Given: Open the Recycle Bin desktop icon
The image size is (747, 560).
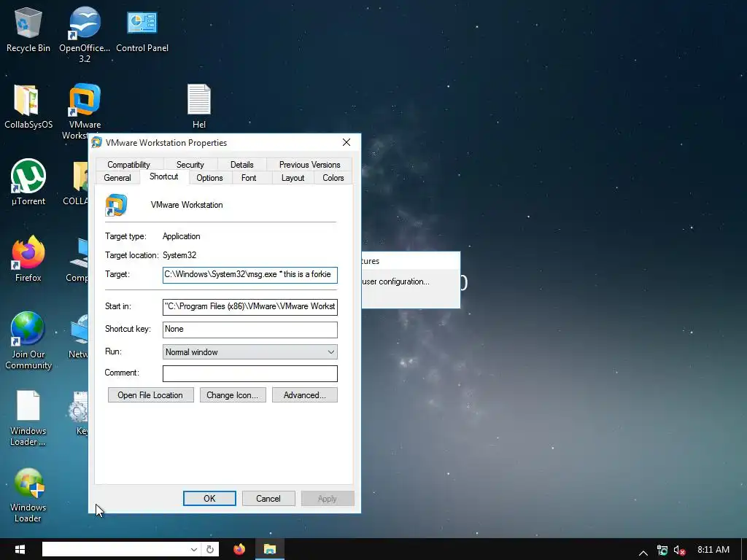Looking at the screenshot, I should tap(28, 29).
